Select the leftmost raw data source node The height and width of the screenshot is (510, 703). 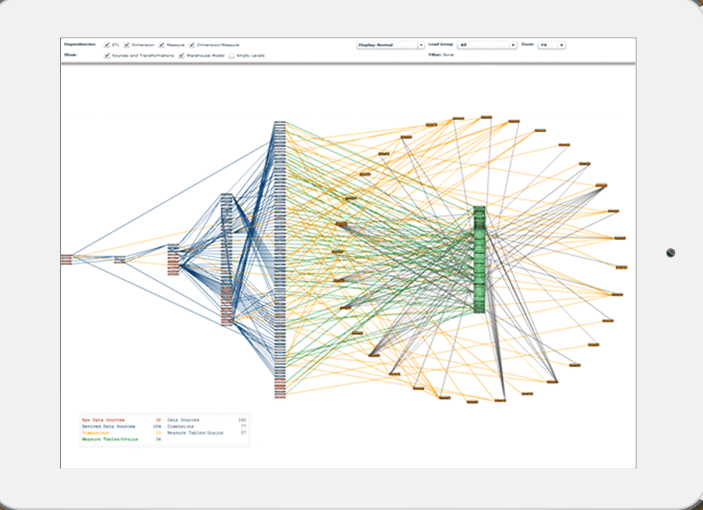tap(66, 258)
